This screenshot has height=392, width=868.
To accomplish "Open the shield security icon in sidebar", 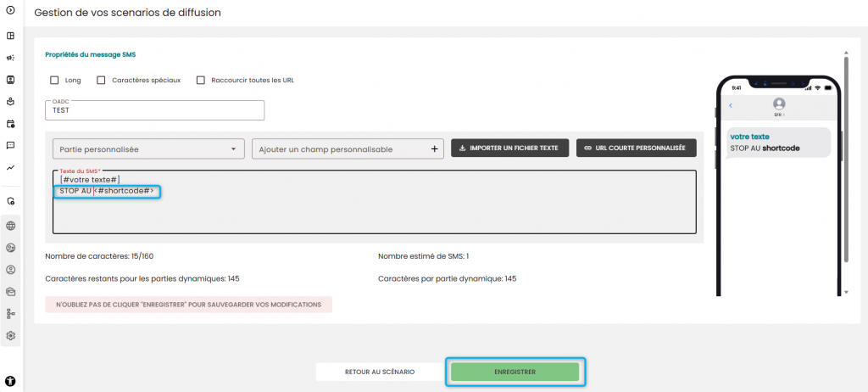I will (10, 201).
